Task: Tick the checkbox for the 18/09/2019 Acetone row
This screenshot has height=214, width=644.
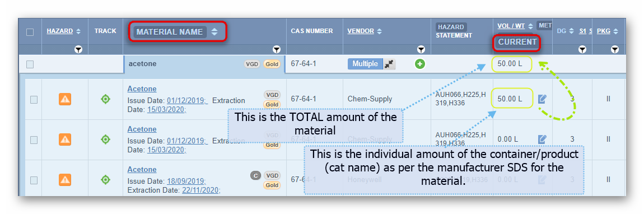Action: pyautogui.click(x=34, y=180)
